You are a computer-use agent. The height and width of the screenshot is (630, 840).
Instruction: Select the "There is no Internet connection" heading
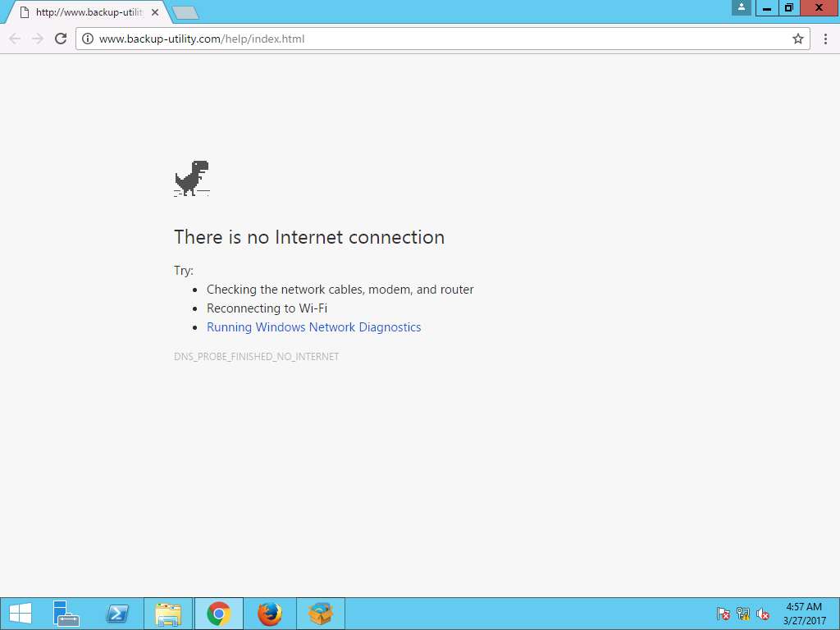click(x=309, y=237)
